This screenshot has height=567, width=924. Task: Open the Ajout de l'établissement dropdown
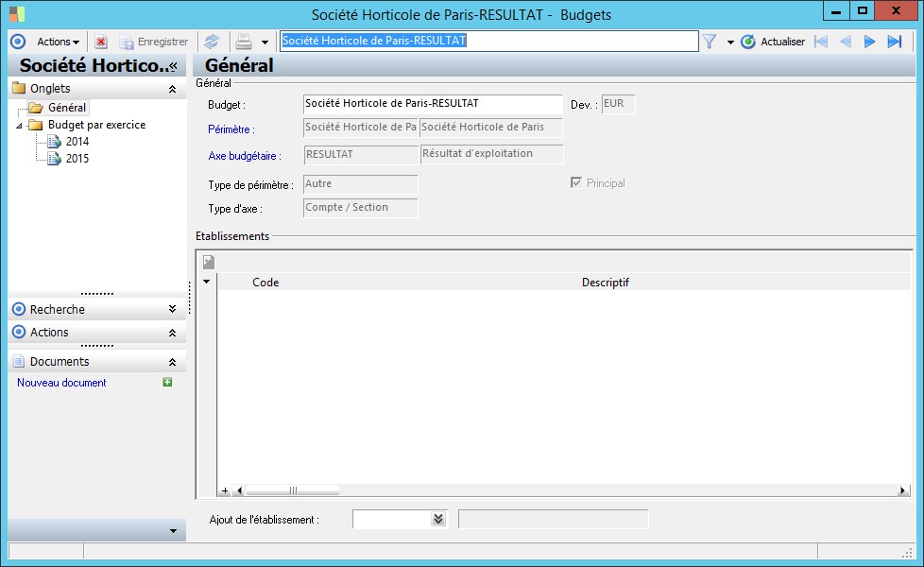pos(437,519)
